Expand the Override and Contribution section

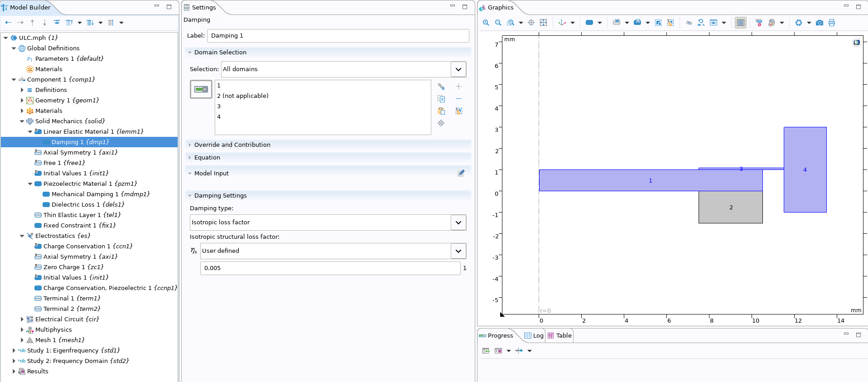click(232, 145)
